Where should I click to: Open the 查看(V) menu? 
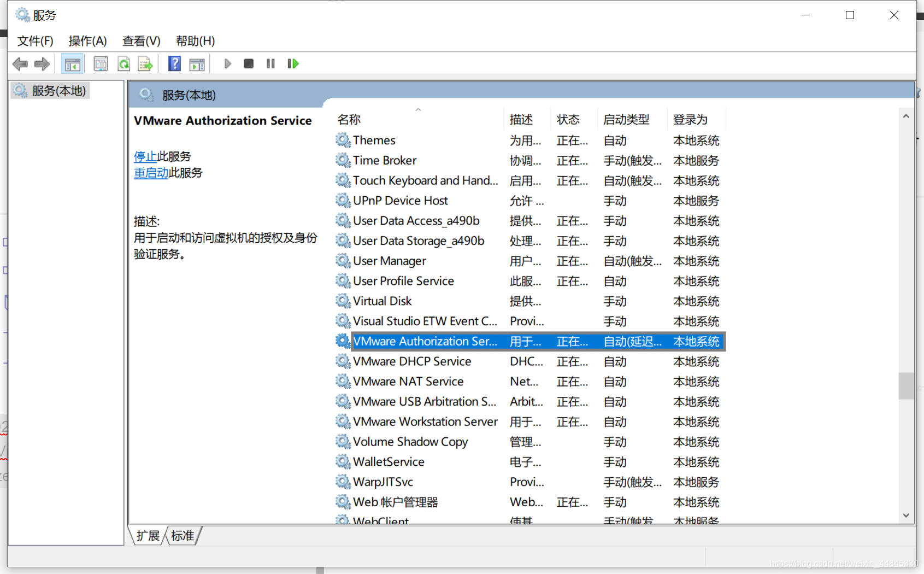click(141, 41)
